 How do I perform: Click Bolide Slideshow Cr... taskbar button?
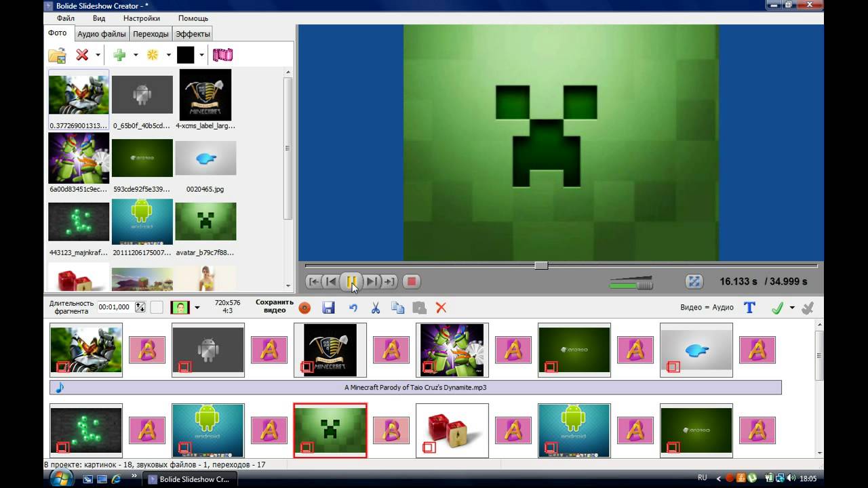point(189,479)
